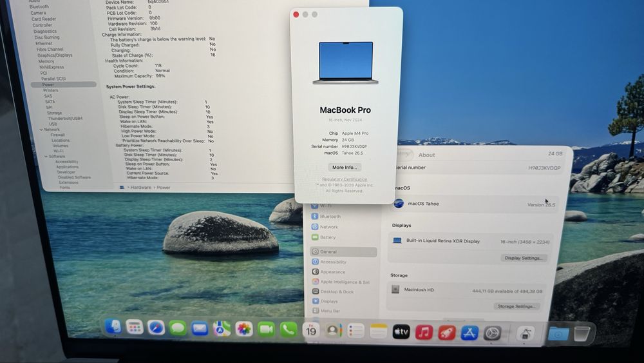Viewport: 644px width, 363px height.
Task: Click the Storage Settings… button
Action: pos(516,306)
